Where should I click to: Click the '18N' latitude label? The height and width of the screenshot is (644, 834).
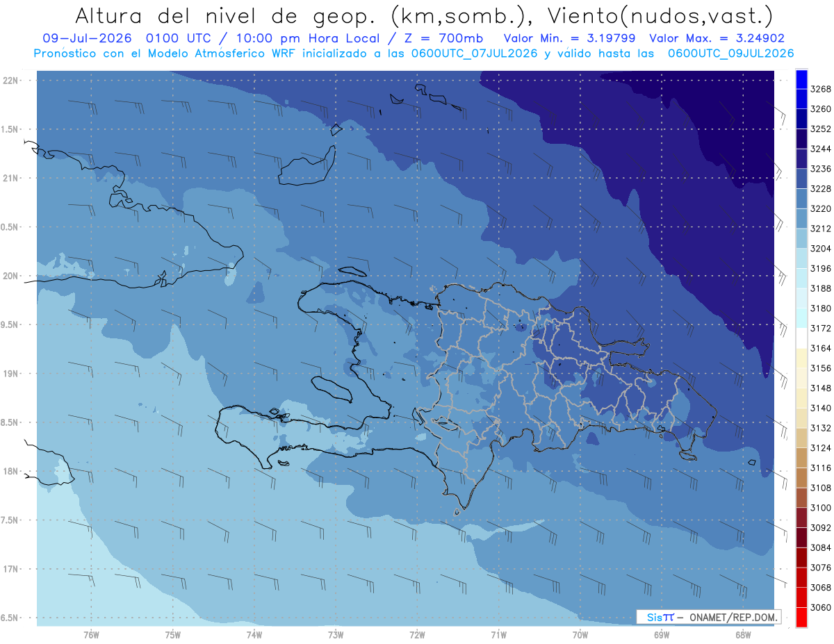click(x=12, y=471)
